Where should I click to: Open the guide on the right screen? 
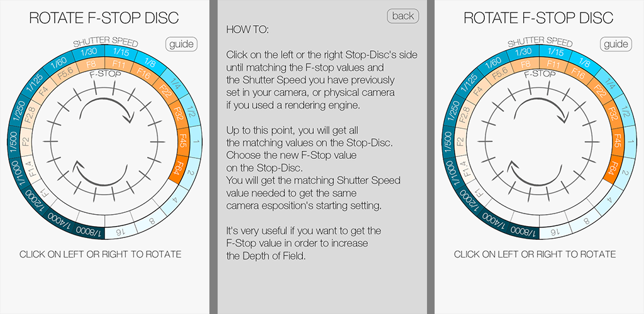tap(616, 44)
